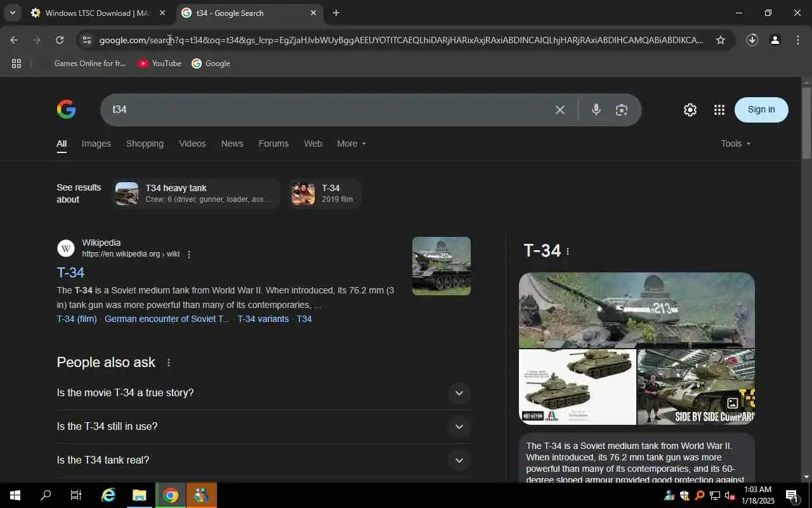
Task: Select the News results tab
Action: pyautogui.click(x=232, y=144)
